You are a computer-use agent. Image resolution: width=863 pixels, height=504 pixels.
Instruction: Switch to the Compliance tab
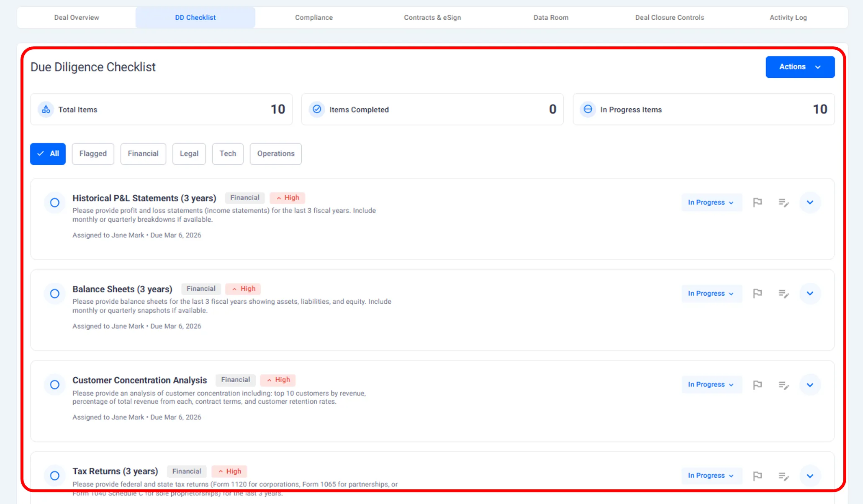pos(313,18)
